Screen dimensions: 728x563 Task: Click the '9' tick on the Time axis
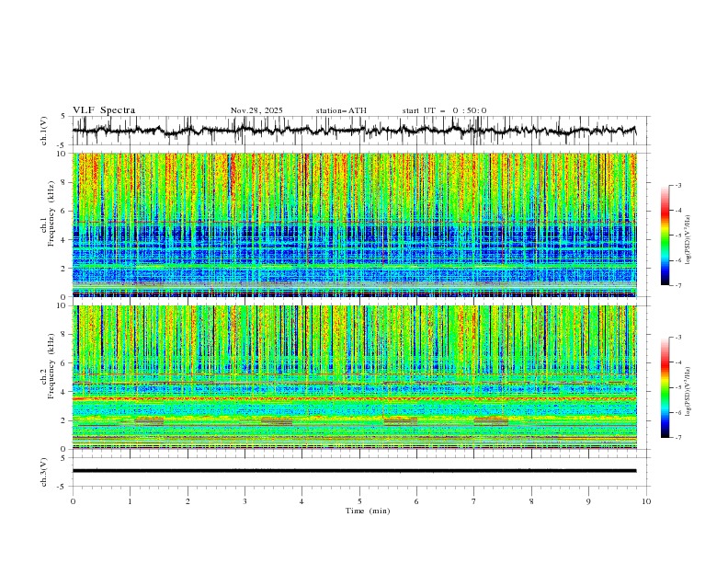tap(588, 501)
